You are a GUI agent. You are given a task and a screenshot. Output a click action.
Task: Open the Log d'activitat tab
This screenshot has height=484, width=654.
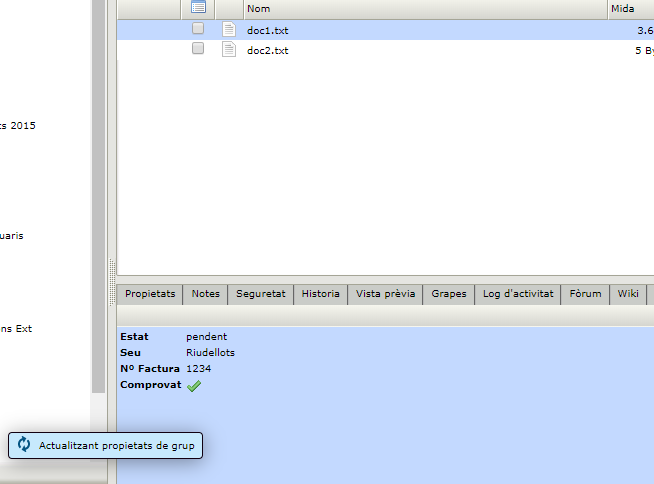[x=517, y=294]
